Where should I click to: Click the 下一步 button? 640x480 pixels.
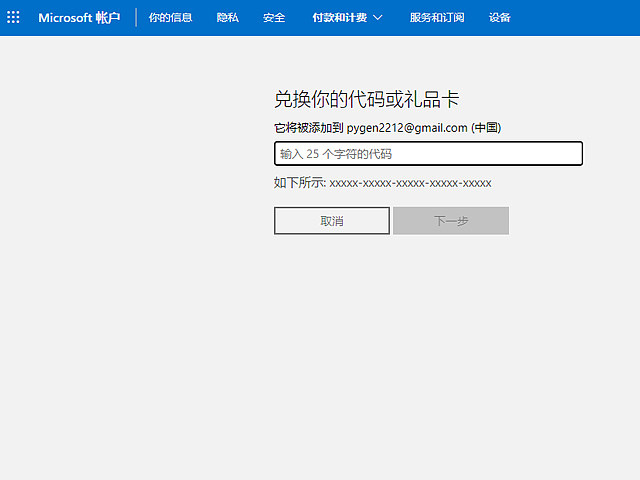[451, 221]
